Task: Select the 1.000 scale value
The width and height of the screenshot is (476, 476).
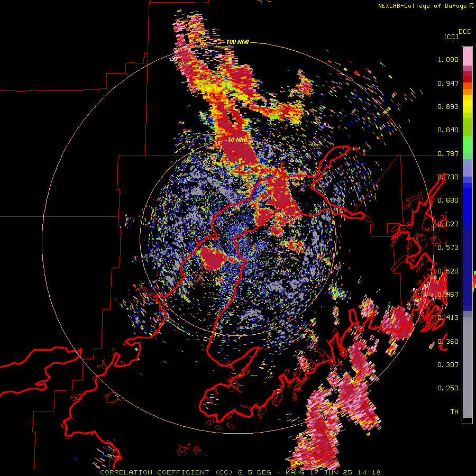Action: (448, 59)
